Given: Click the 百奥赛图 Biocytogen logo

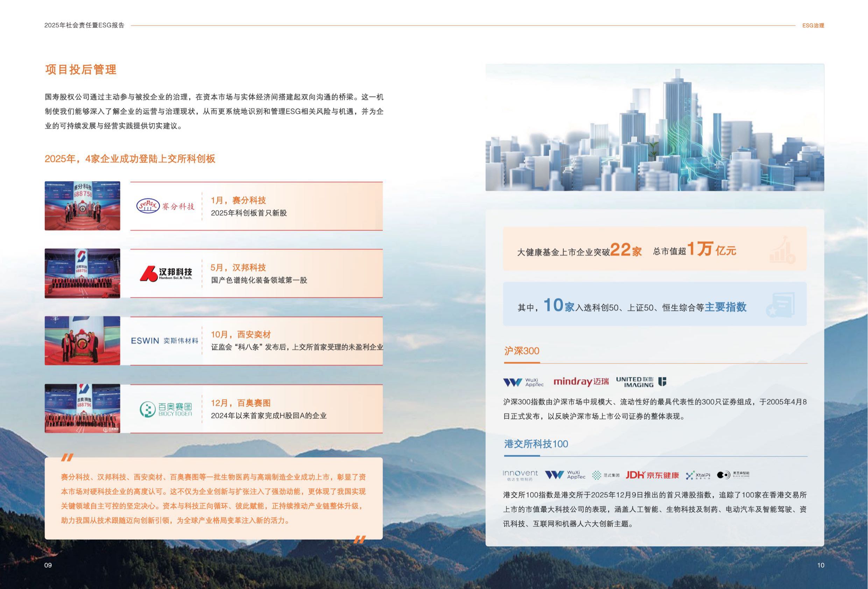Looking at the screenshot, I should pos(166,409).
